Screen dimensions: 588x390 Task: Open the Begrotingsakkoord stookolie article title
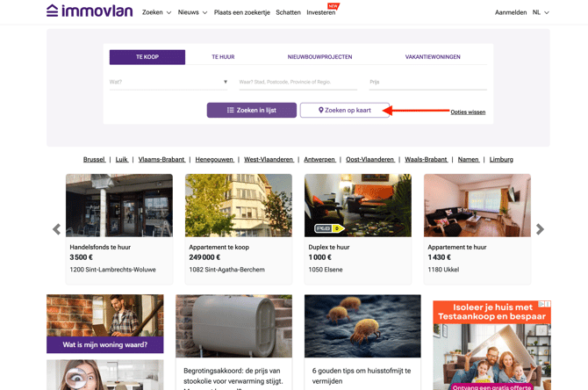pos(233,379)
